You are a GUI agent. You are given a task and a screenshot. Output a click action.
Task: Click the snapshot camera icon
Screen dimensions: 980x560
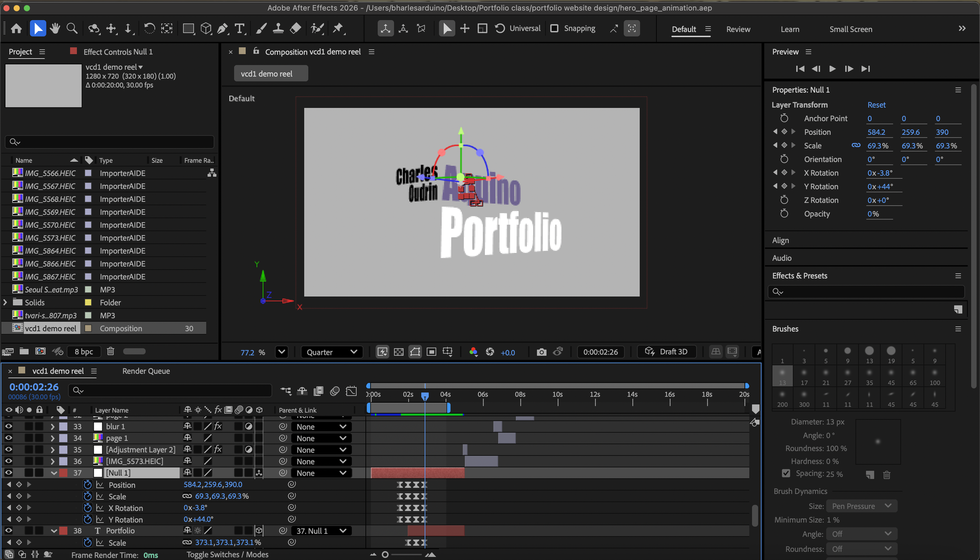coord(541,352)
